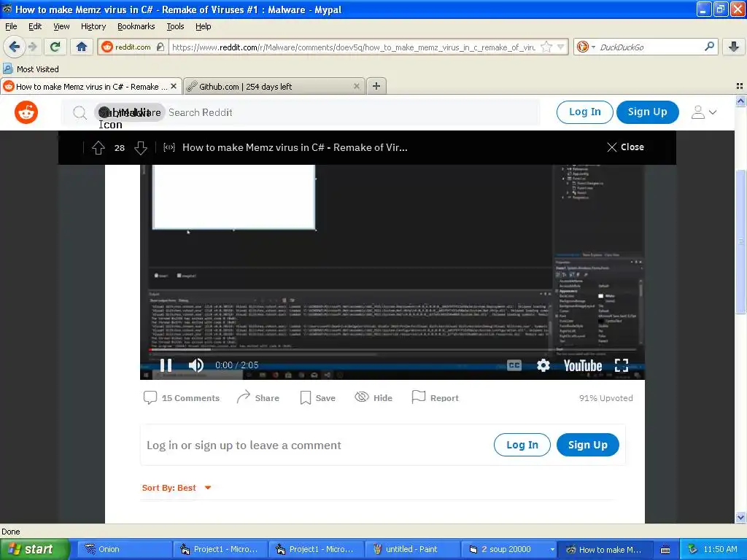Switch to the Onion taskbar window
Viewport: 747px width, 560px height.
click(x=124, y=549)
